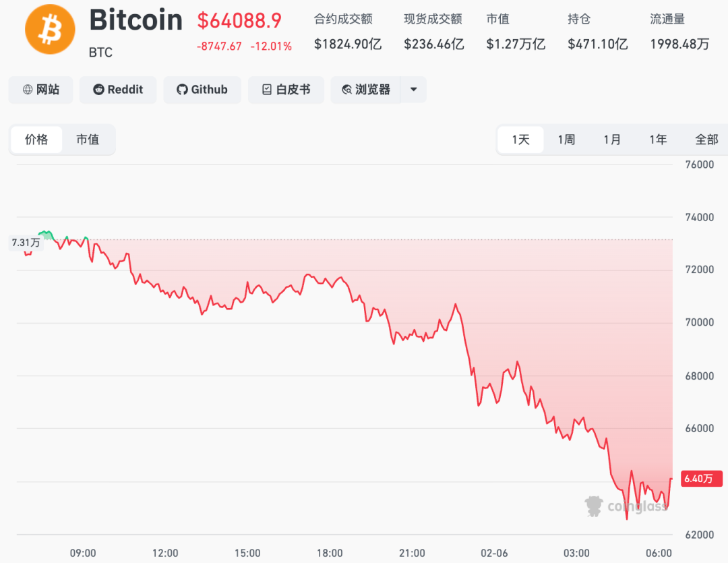This screenshot has height=563, width=728.
Task: Expand the 浏览器 dropdown arrow
Action: [414, 90]
